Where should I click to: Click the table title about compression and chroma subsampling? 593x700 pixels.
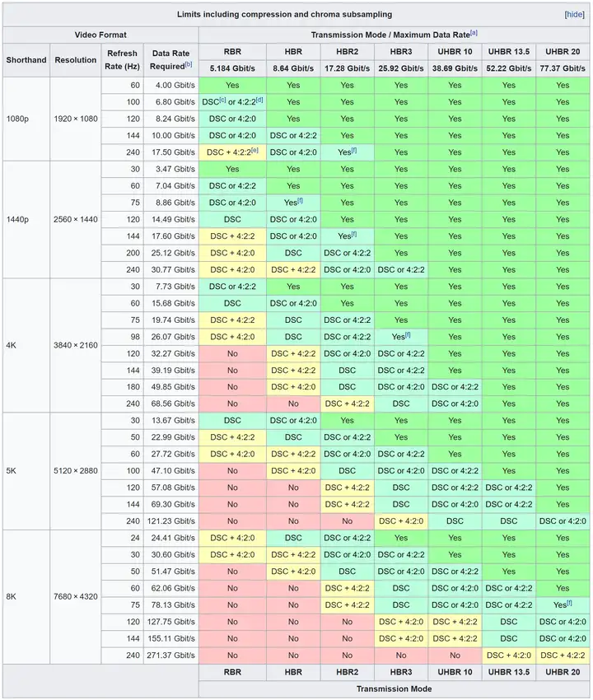[284, 15]
